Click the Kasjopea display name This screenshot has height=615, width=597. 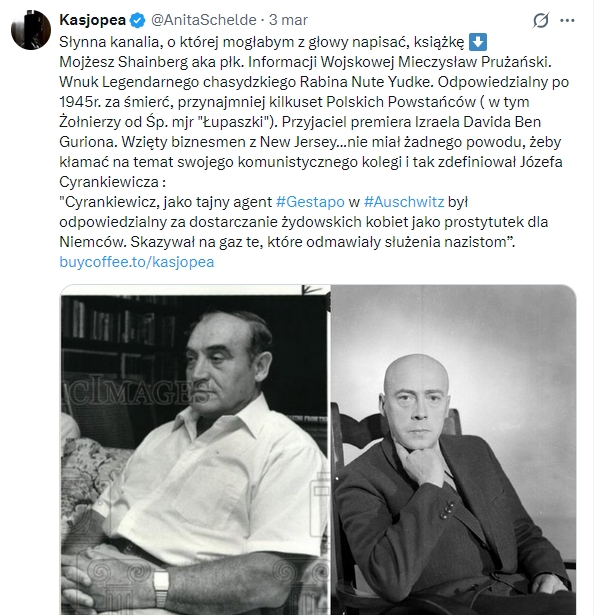pyautogui.click(x=93, y=20)
